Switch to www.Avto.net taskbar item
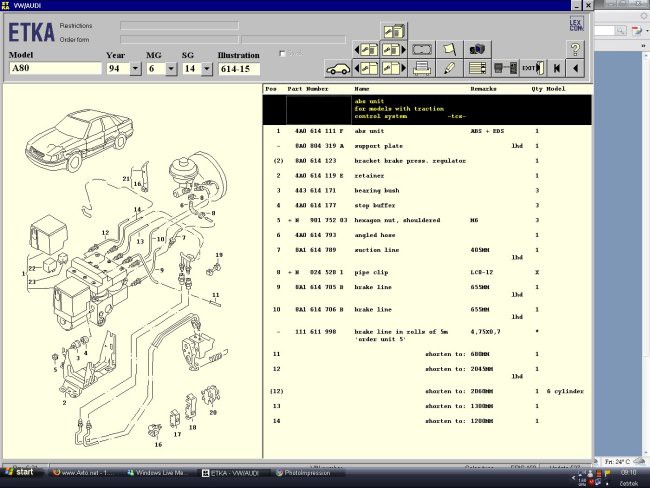Image resolution: width=650 pixels, height=488 pixels. tap(83, 473)
